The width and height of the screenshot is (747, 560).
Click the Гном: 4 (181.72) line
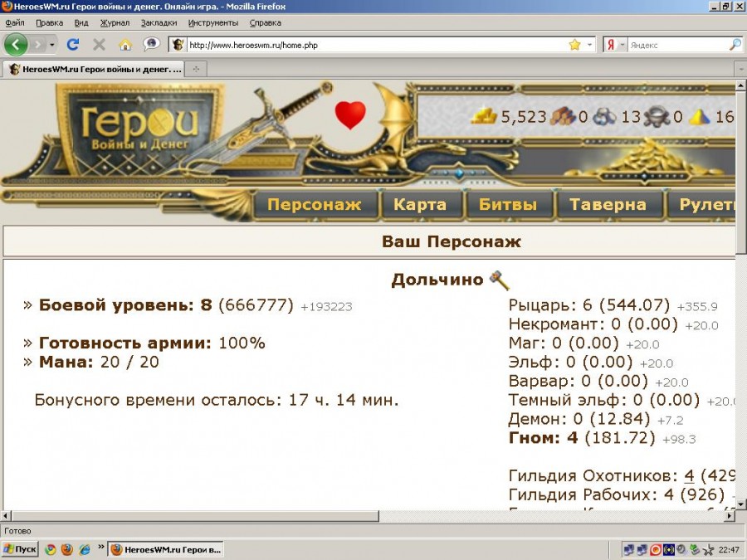point(582,437)
